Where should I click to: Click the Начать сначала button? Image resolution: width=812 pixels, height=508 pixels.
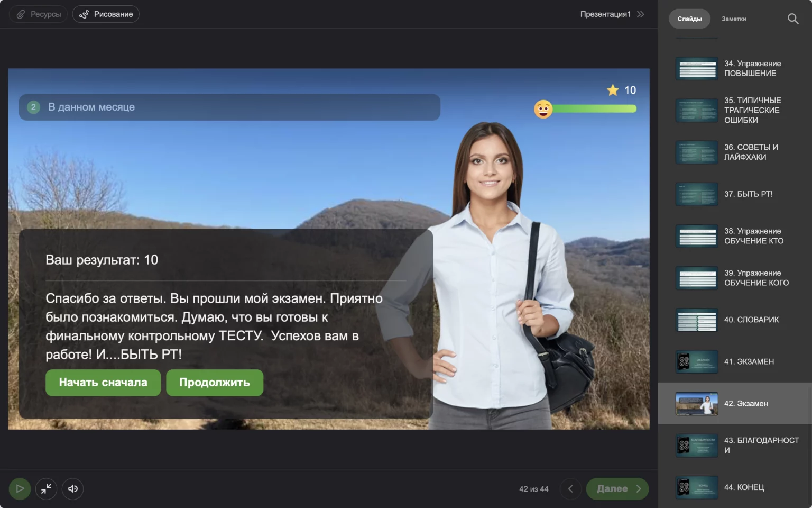pos(103,383)
